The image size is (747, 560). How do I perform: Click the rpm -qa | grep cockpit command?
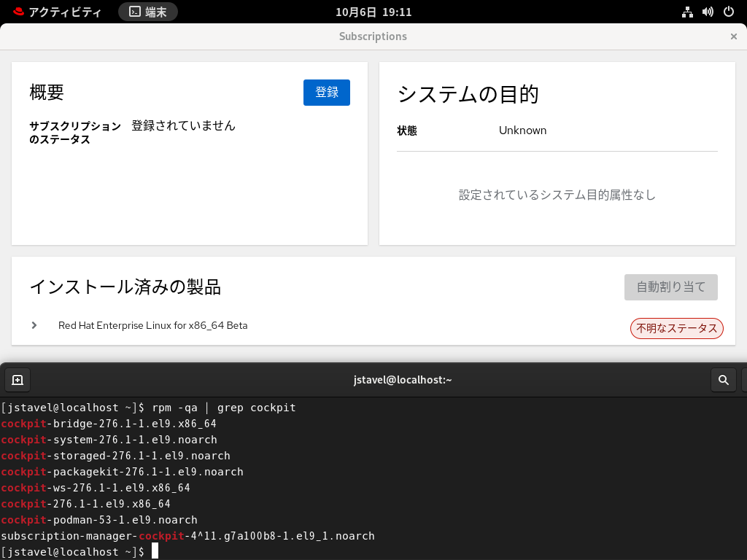click(x=224, y=408)
